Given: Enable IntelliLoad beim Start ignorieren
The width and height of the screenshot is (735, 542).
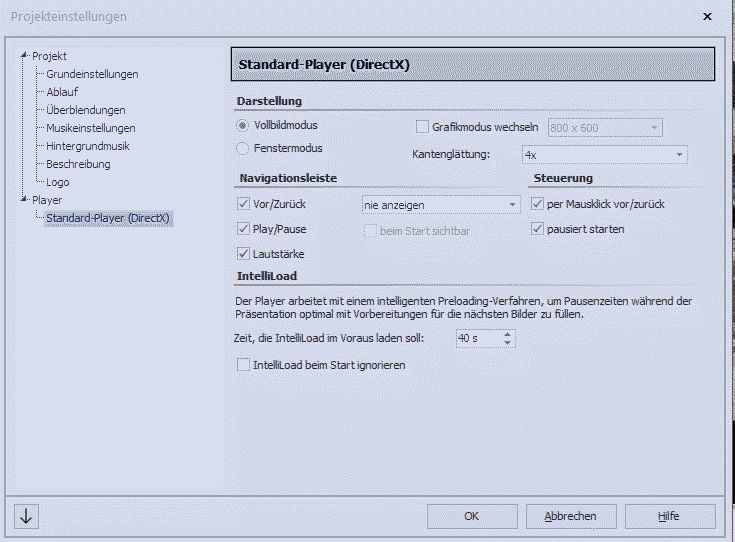Looking at the screenshot, I should pos(243,366).
